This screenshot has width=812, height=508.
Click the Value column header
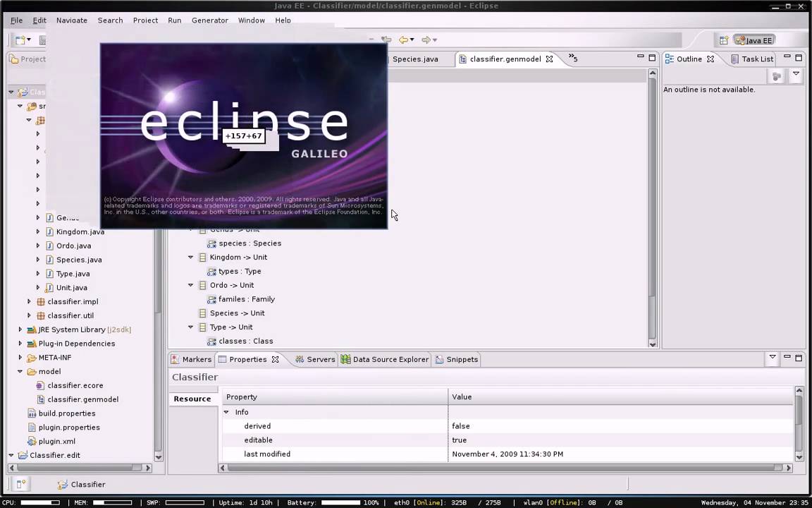[x=620, y=397]
